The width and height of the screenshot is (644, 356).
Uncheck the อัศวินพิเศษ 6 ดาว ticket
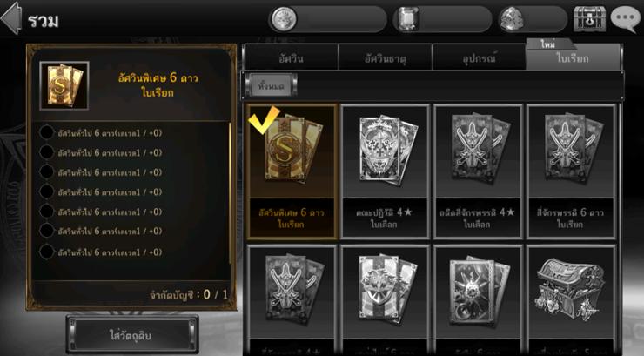pos(292,171)
